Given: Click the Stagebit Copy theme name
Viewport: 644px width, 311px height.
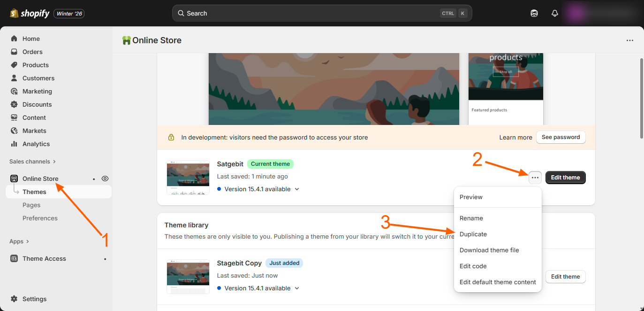Looking at the screenshot, I should click(239, 263).
